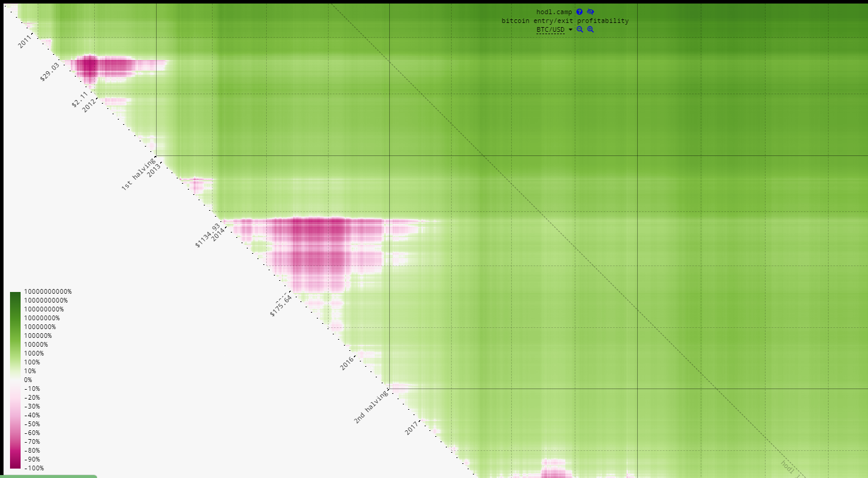Click the 'bitcoin entry/exit profitability' subtitle
868x478 pixels.
[x=565, y=21]
